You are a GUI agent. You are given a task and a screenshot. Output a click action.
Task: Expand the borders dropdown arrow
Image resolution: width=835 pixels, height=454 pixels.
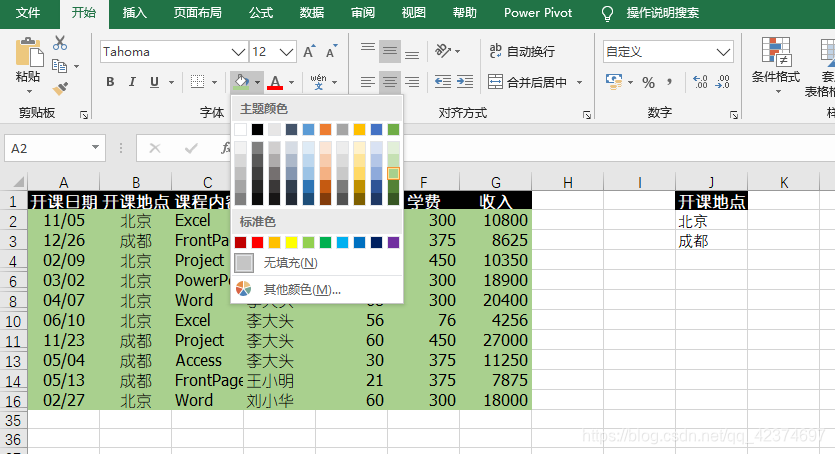[214, 82]
